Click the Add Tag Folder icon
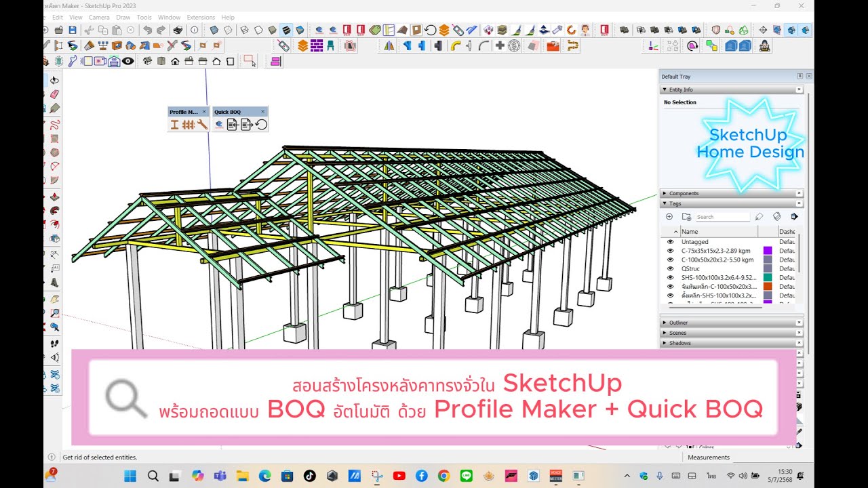The height and width of the screenshot is (488, 868). click(x=687, y=217)
